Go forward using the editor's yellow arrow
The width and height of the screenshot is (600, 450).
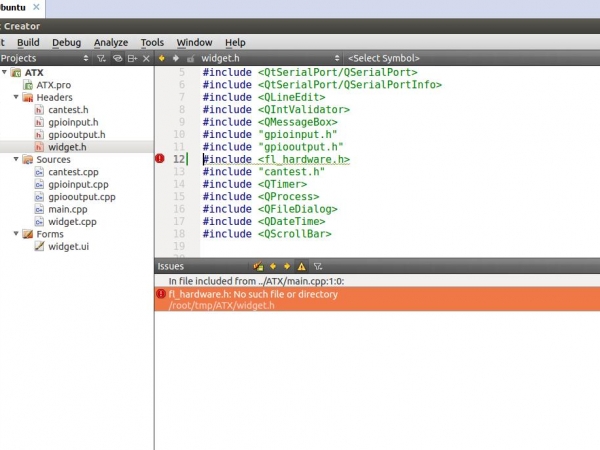click(x=177, y=59)
